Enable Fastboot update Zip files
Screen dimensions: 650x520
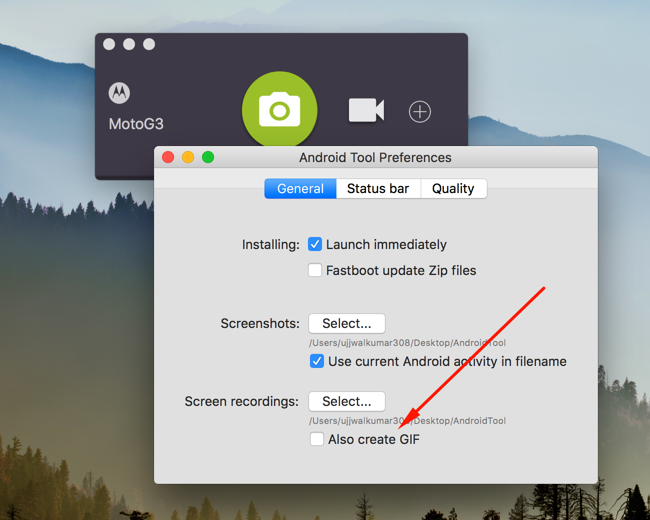click(315, 270)
